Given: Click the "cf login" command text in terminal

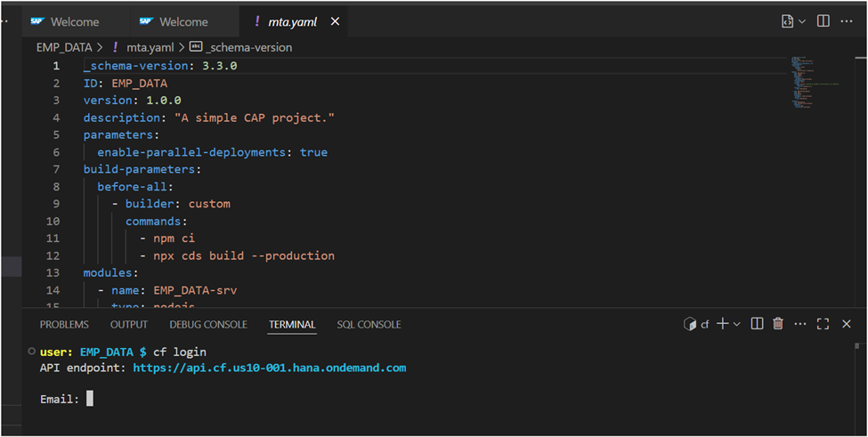Looking at the screenshot, I should pyautogui.click(x=180, y=352).
